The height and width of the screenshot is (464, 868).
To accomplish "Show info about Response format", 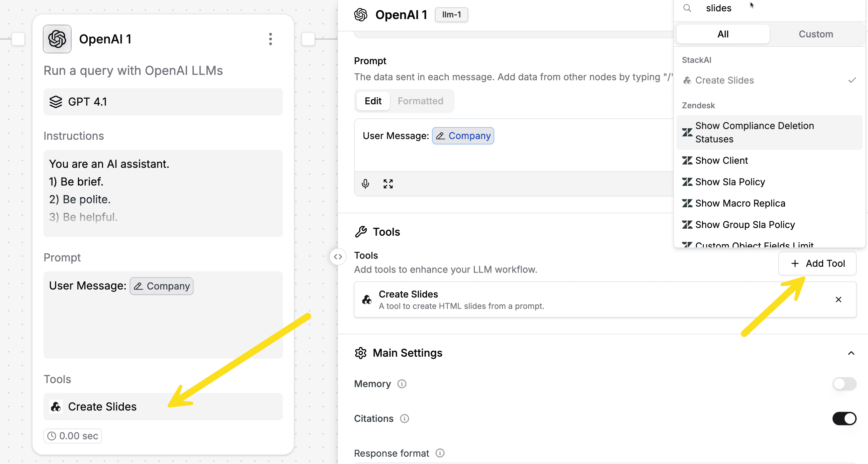I will (x=440, y=453).
